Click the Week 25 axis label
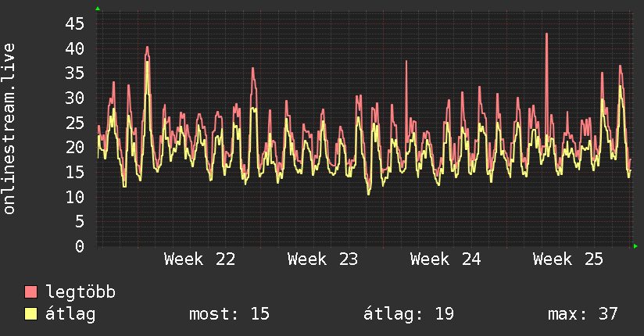Image resolution: width=644 pixels, height=336 pixels. [568, 259]
